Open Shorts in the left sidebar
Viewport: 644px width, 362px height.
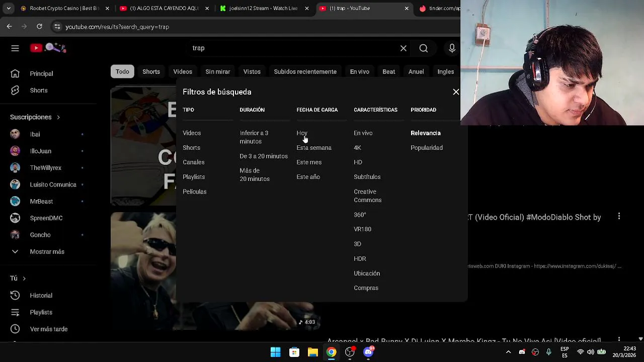(39, 90)
